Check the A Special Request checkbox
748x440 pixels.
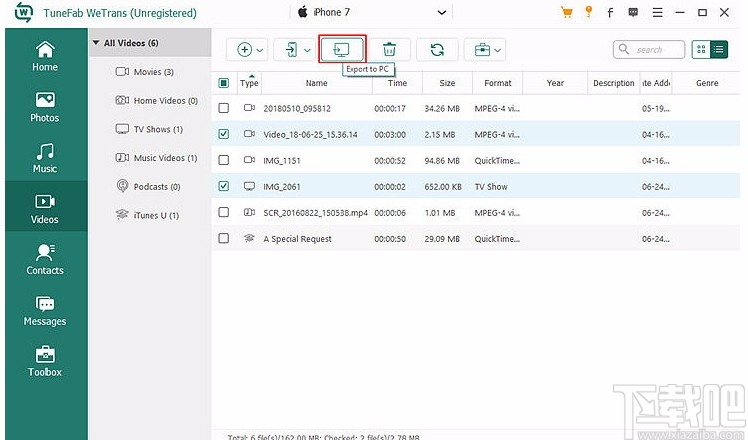coord(223,238)
